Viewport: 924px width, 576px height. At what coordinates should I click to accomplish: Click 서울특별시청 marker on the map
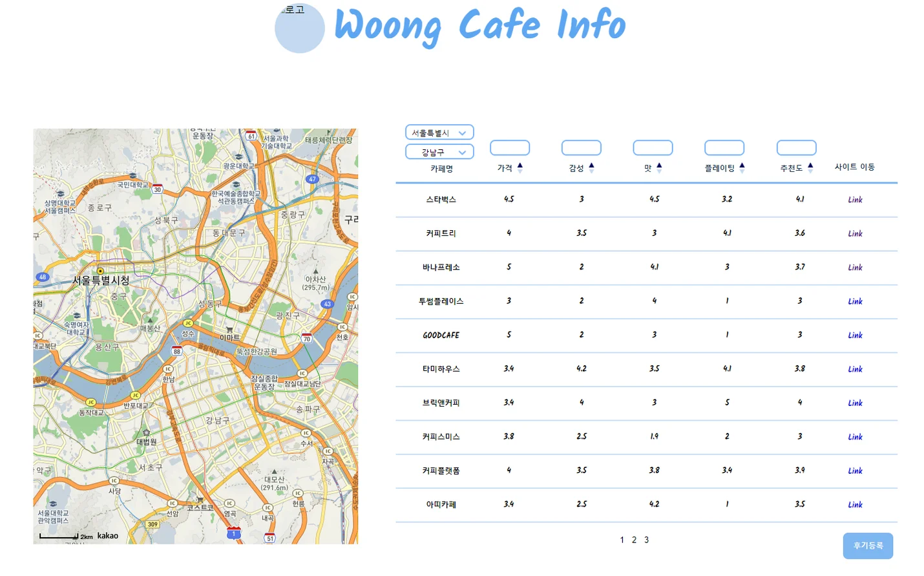(100, 271)
